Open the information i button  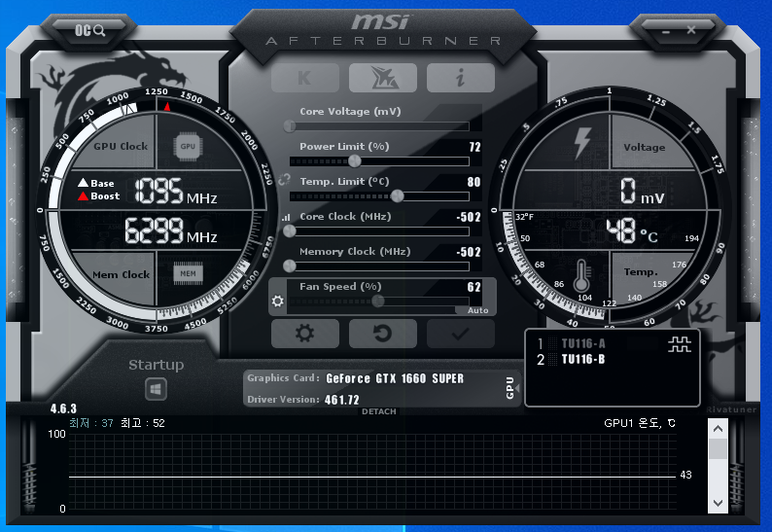click(x=460, y=78)
